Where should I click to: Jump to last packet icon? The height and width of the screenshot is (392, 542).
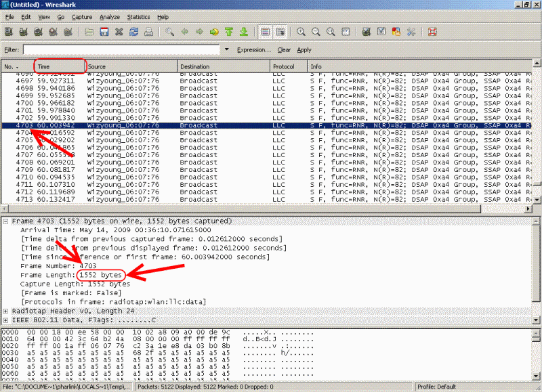coord(244,32)
